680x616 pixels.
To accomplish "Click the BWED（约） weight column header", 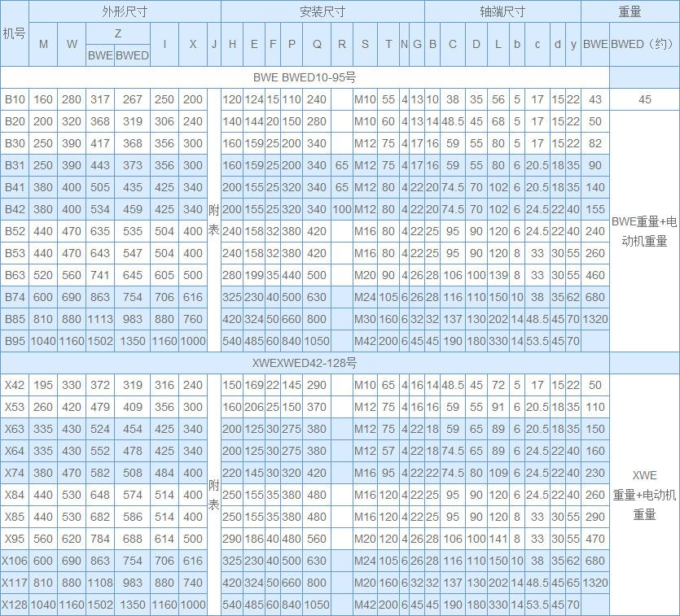I will point(644,44).
